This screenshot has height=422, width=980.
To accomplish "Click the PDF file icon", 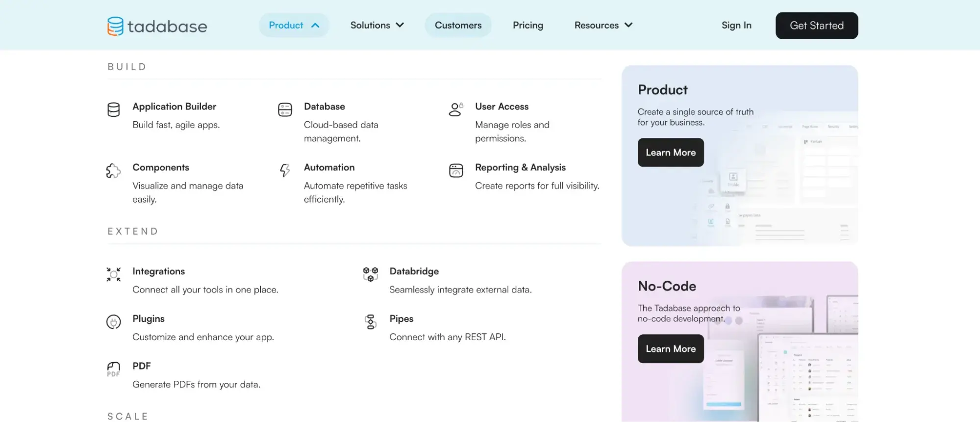I will [113, 369].
